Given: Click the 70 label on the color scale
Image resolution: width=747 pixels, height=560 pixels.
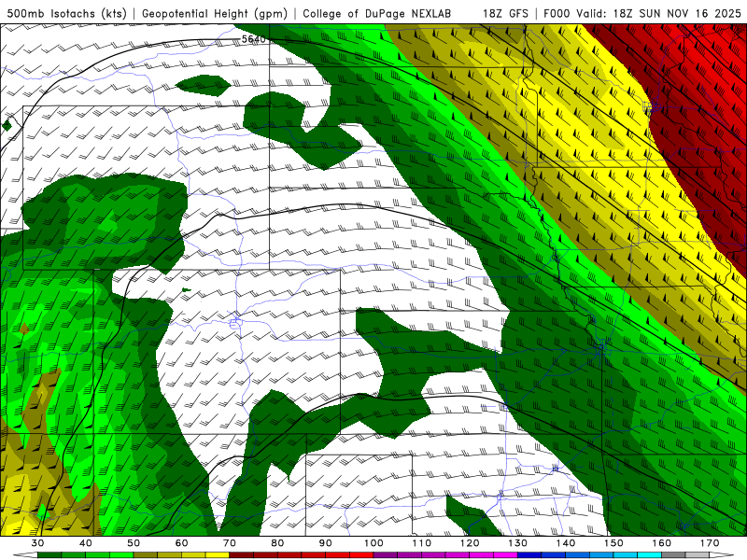Looking at the screenshot, I should pyautogui.click(x=230, y=543).
